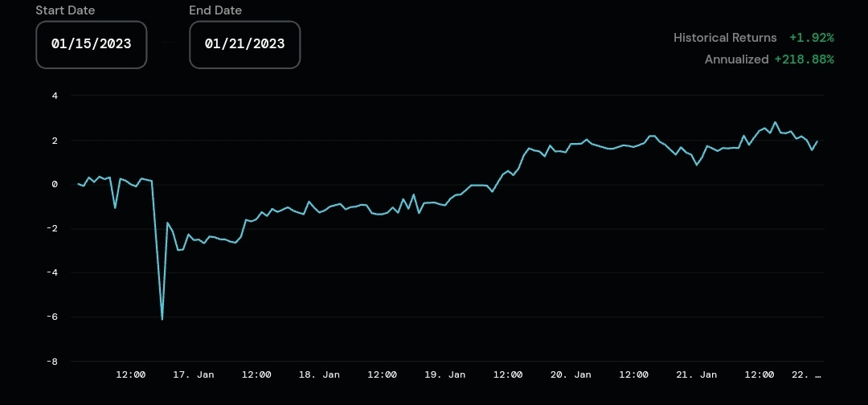Image resolution: width=868 pixels, height=405 pixels.
Task: Select the '20. Jan' x-axis label
Action: click(571, 374)
